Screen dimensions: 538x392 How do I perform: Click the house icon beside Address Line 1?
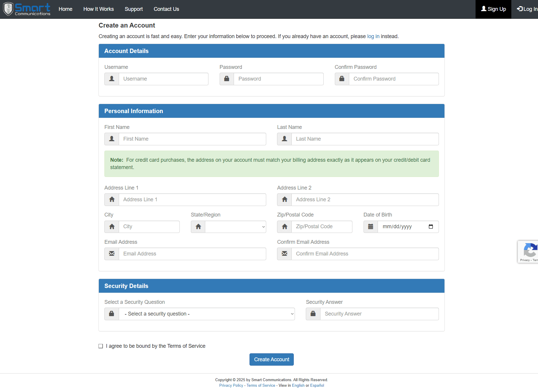(x=112, y=200)
